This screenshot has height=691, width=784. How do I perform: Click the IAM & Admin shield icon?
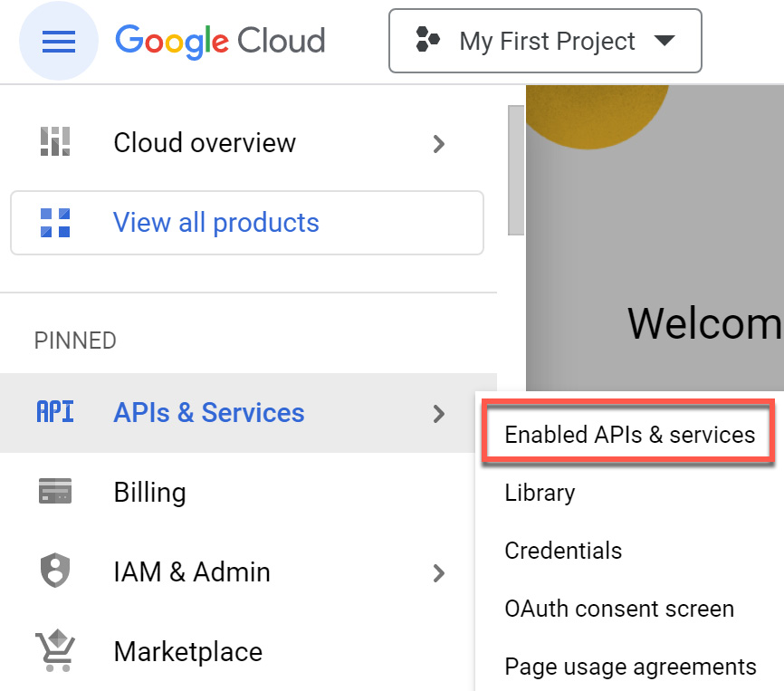pyautogui.click(x=55, y=571)
